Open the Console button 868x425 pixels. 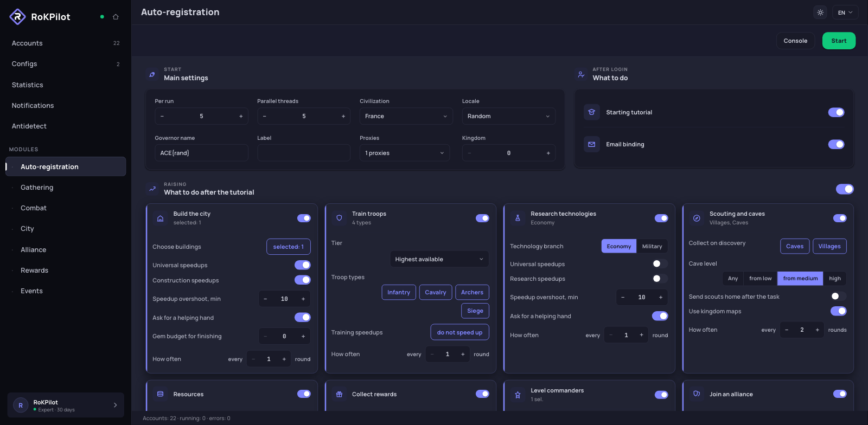point(795,41)
